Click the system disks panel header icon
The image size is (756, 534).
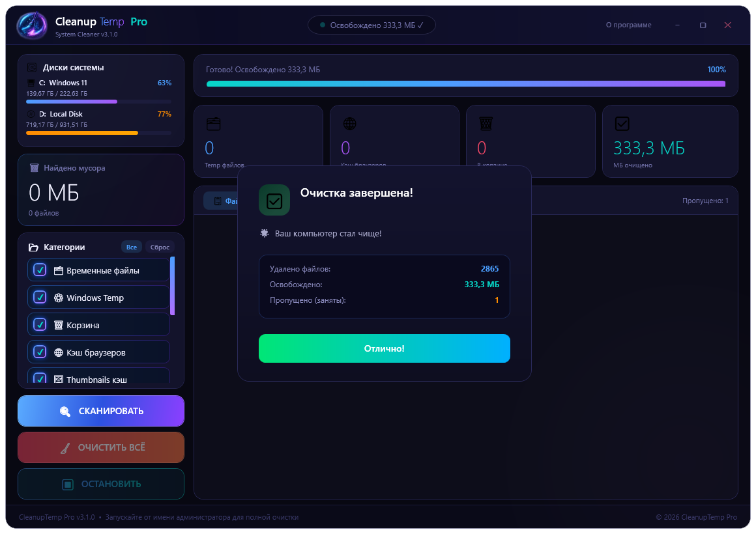(x=32, y=68)
